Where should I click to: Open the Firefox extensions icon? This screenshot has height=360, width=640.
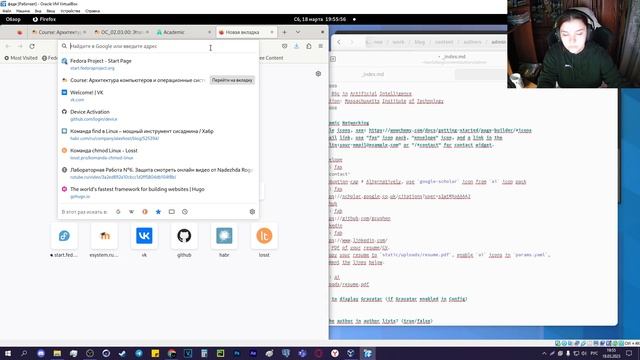point(309,47)
